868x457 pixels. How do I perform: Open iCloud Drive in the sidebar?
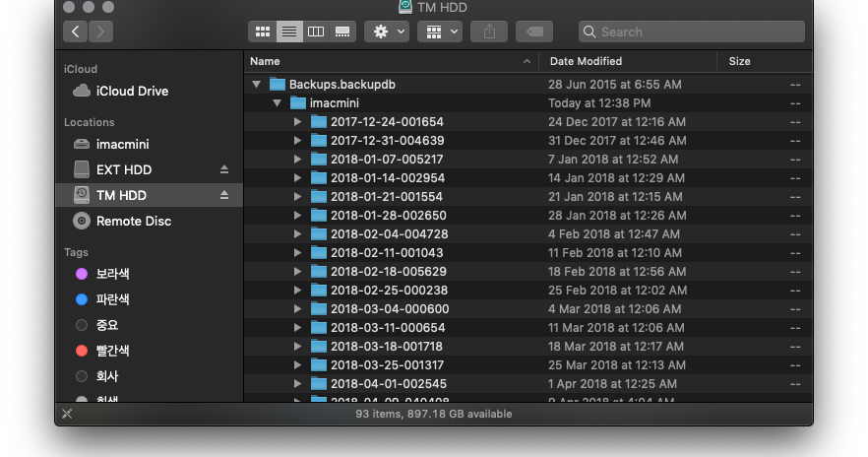click(x=149, y=91)
